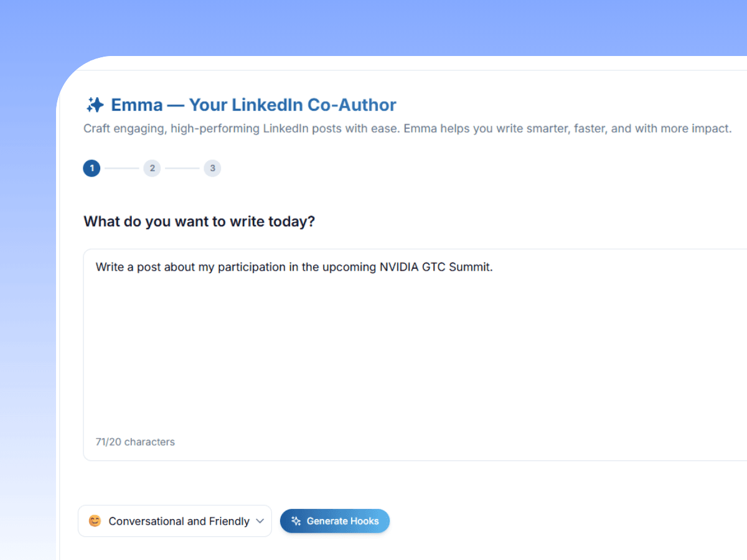The image size is (747, 560).
Task: Select step 1 in the progress indicator
Action: pos(91,168)
